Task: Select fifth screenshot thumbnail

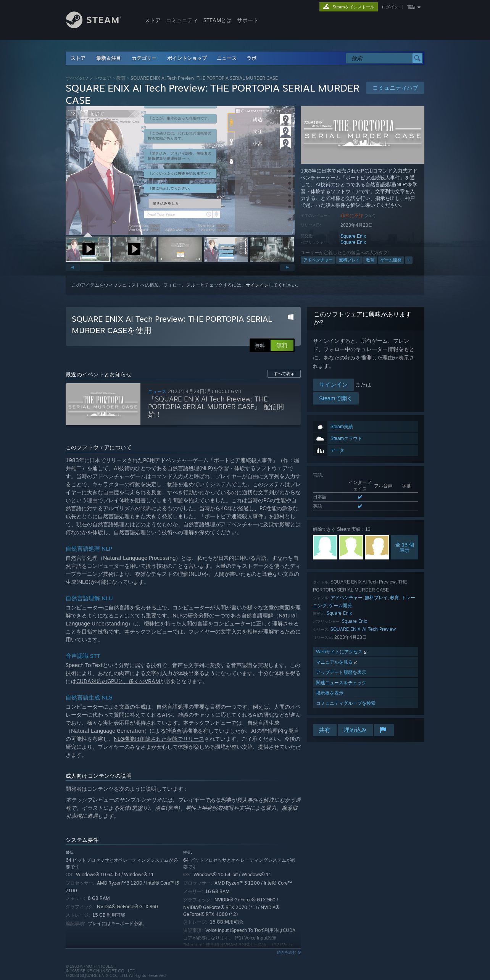Action: pos(272,249)
